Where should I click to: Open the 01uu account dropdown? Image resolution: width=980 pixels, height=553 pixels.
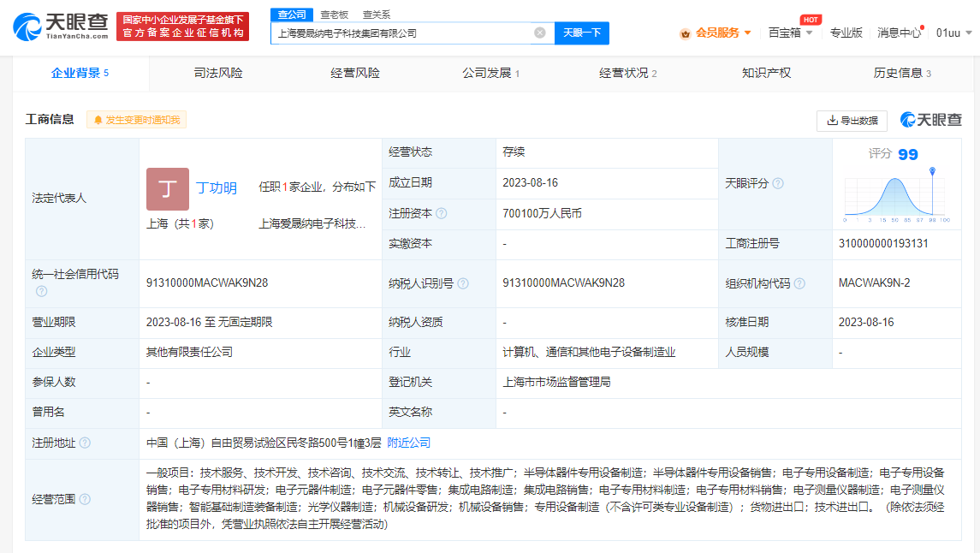[x=953, y=33]
